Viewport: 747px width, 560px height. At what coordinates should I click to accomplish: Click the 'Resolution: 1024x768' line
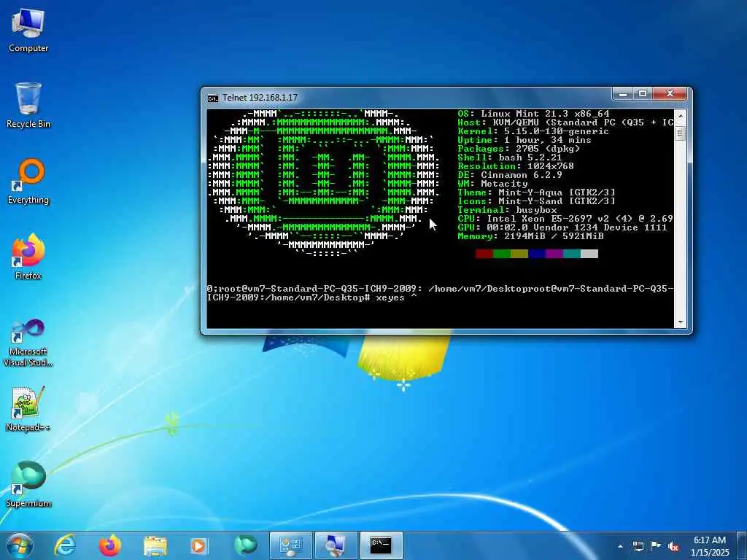tap(516, 166)
